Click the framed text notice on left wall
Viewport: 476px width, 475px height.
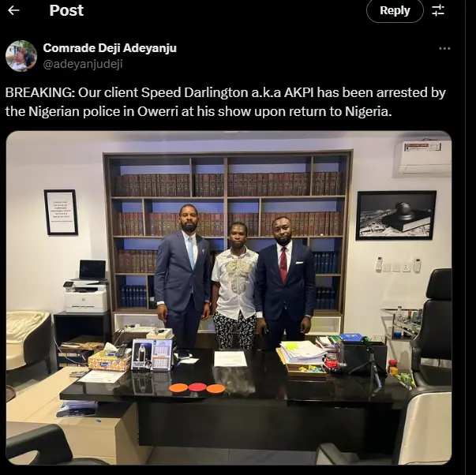(61, 212)
